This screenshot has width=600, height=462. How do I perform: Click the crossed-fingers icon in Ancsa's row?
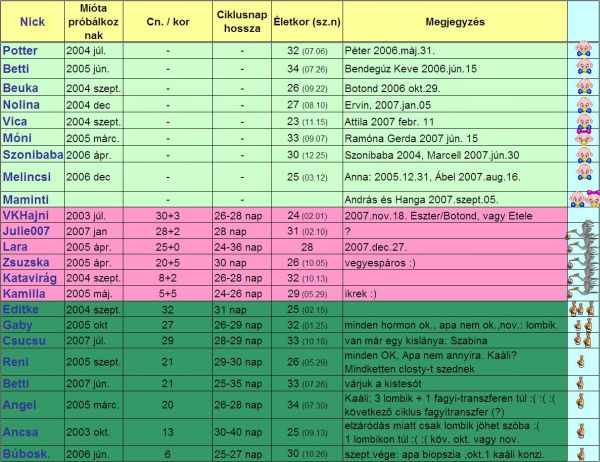(x=582, y=433)
